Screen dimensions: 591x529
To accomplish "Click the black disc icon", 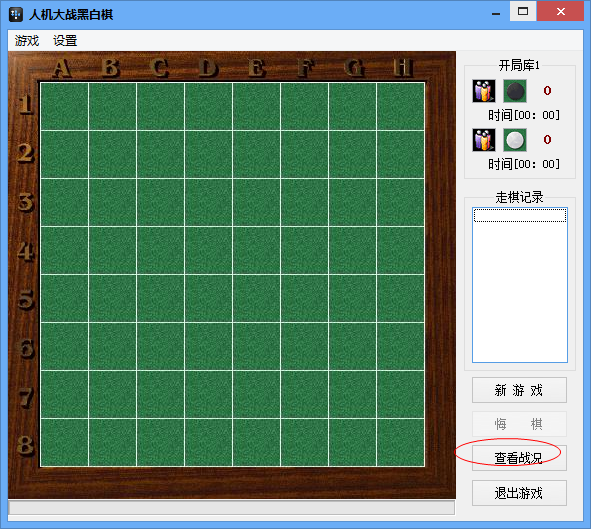I will click(x=515, y=91).
